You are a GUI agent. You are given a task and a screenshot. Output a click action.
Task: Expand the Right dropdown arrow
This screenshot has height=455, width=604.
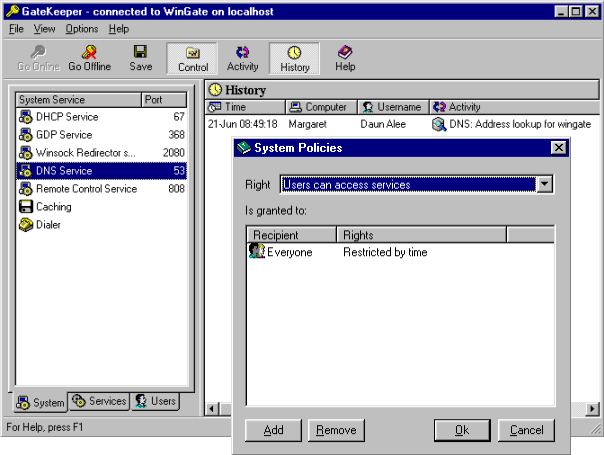point(544,184)
